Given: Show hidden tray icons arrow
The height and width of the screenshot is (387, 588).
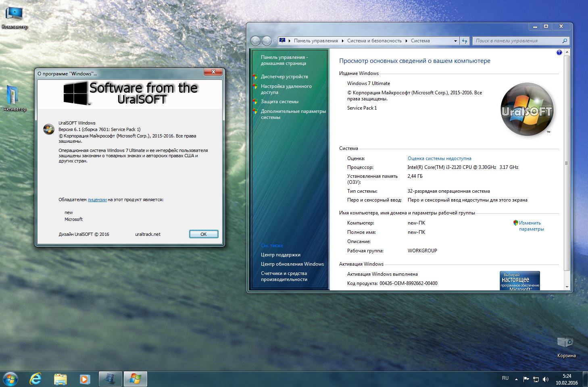Looking at the screenshot, I should coord(516,379).
